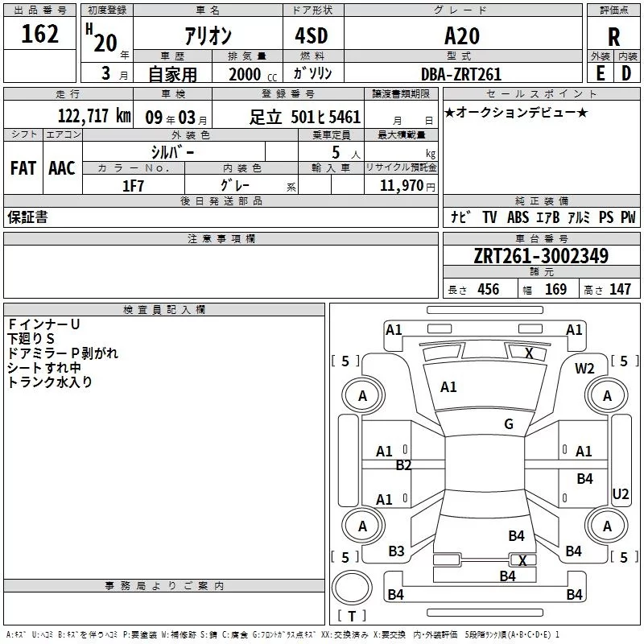Click the interior rating D
This screenshot has height=644, width=644.
tap(626, 73)
